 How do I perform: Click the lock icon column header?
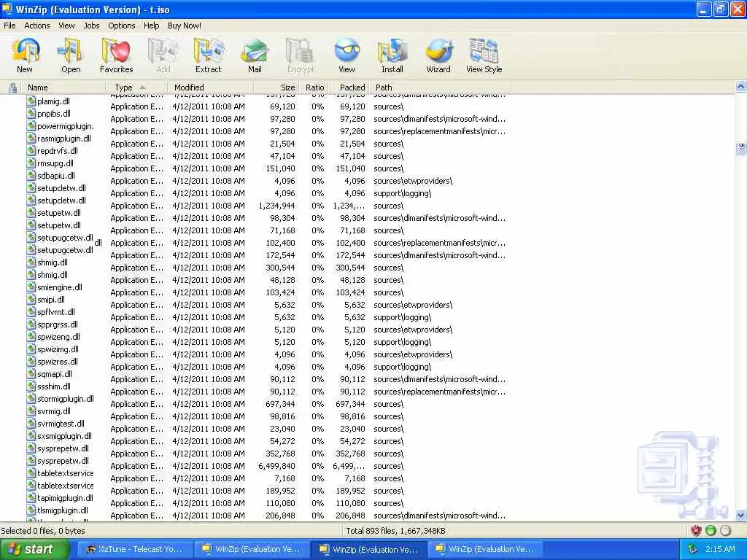pos(13,87)
